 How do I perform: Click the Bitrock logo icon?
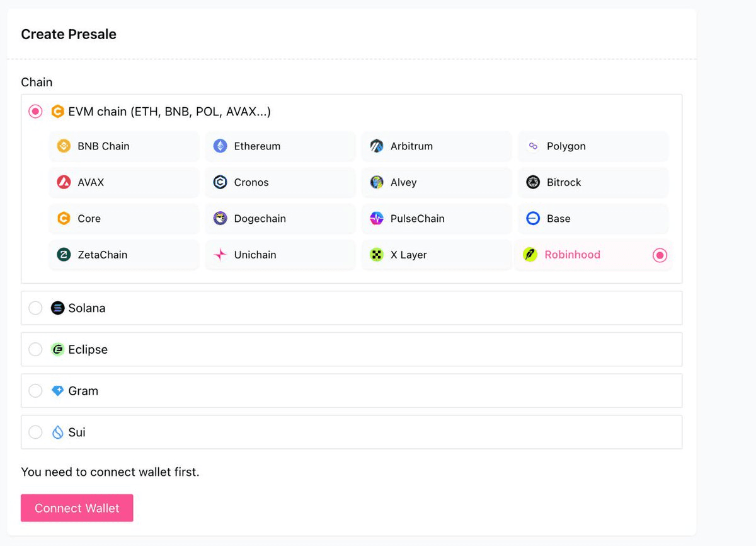pos(533,182)
